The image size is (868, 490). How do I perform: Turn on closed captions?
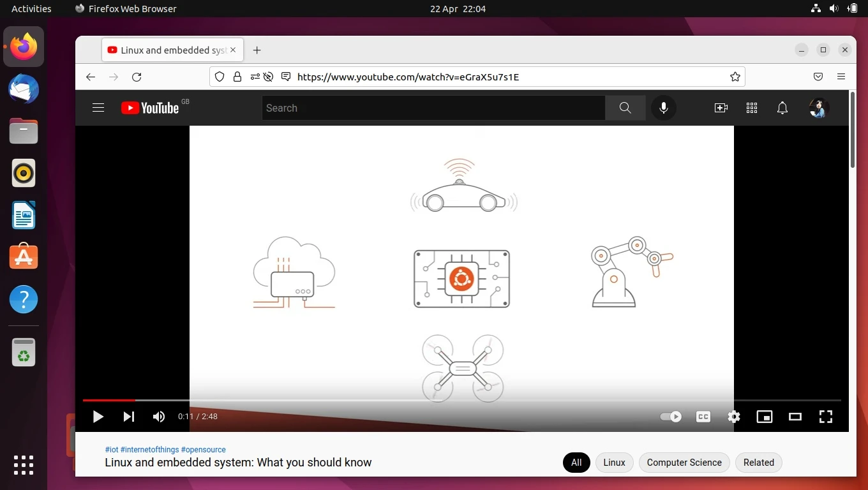703,417
